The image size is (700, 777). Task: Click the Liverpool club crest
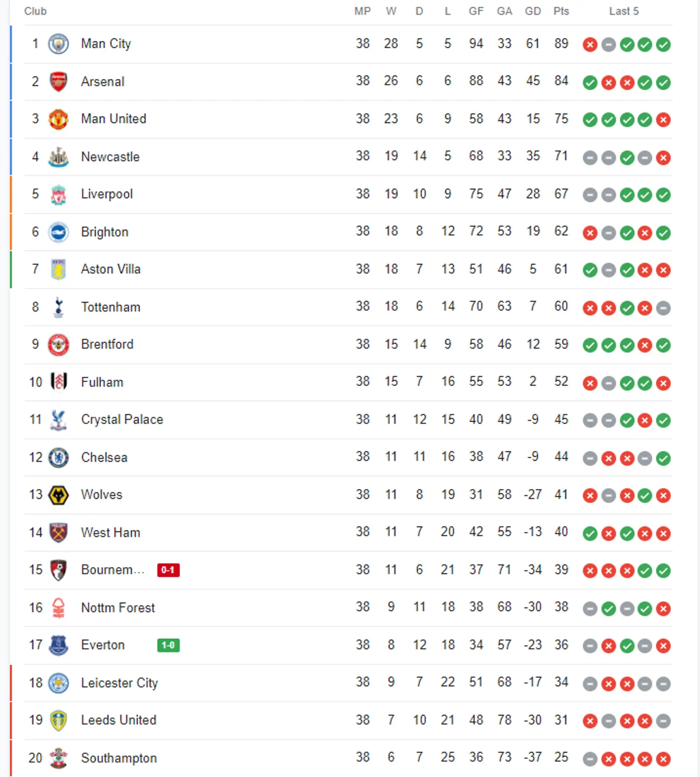[x=58, y=195]
